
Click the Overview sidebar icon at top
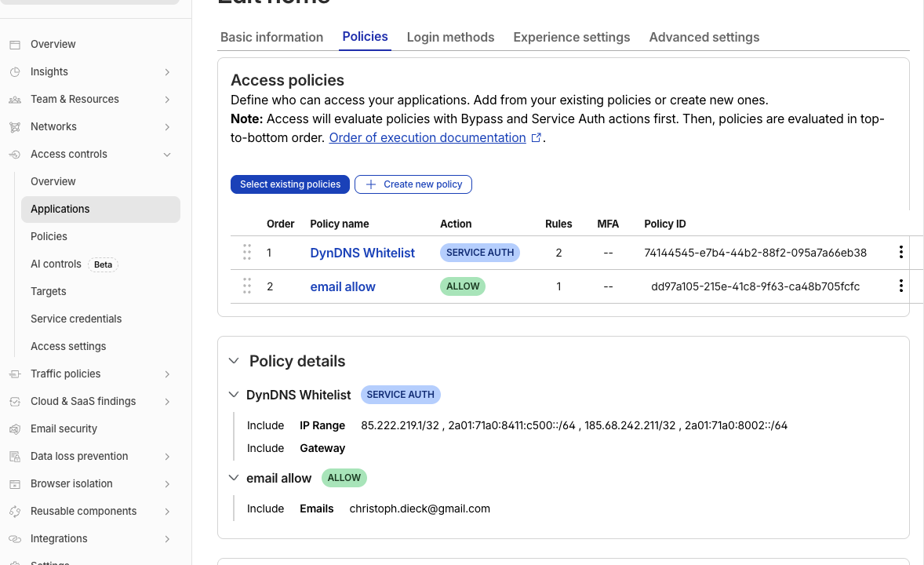click(x=16, y=44)
